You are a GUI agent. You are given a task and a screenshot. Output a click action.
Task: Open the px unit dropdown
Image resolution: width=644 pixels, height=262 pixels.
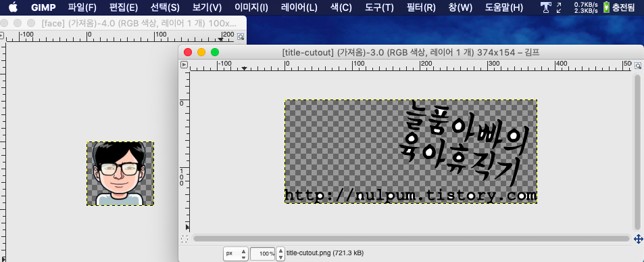point(236,253)
